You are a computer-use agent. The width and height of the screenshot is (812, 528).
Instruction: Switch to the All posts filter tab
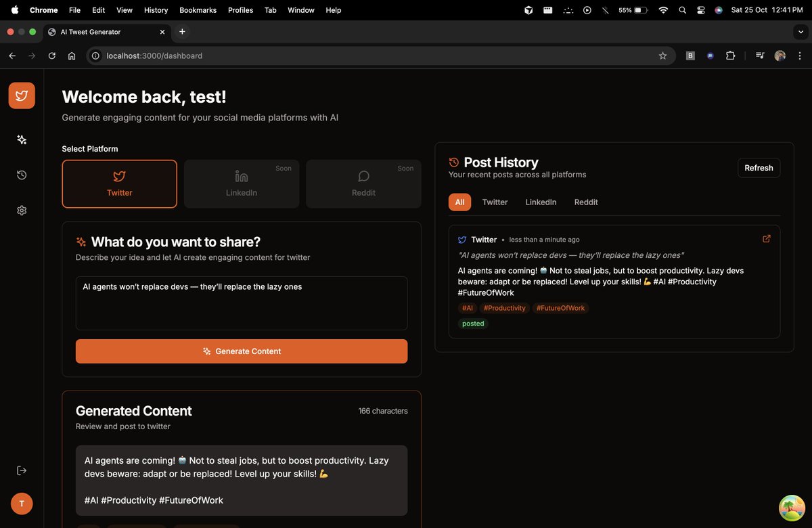[x=459, y=202]
